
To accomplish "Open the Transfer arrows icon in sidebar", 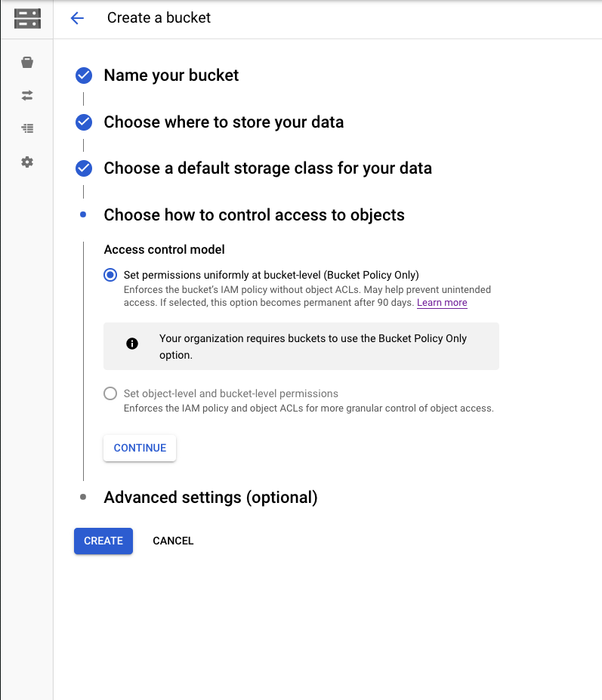I will click(x=27, y=95).
